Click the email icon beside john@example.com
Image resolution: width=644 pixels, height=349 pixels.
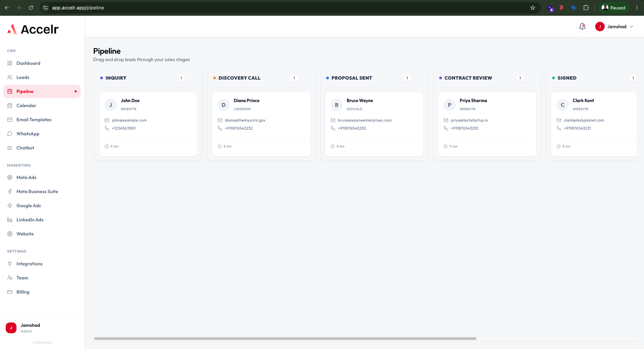pos(107,120)
